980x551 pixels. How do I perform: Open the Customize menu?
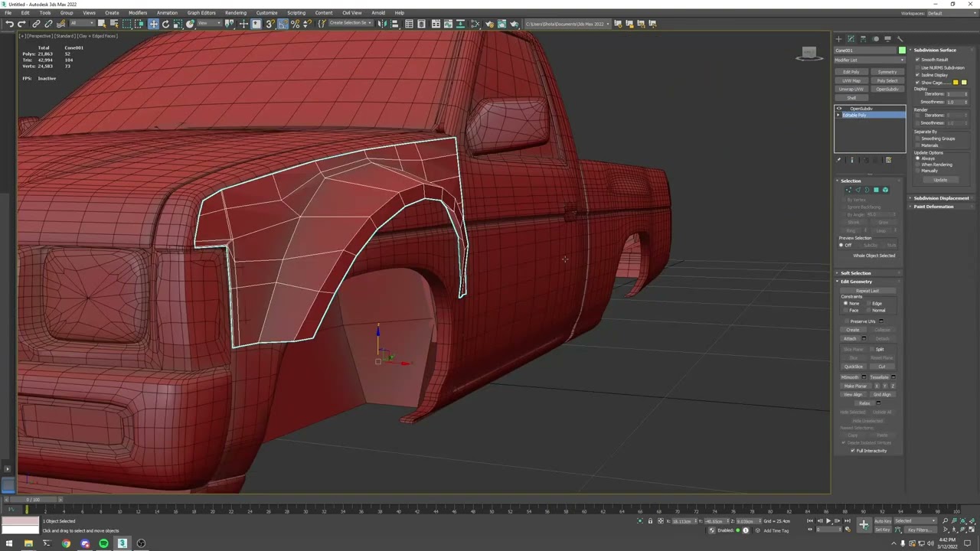pos(266,13)
